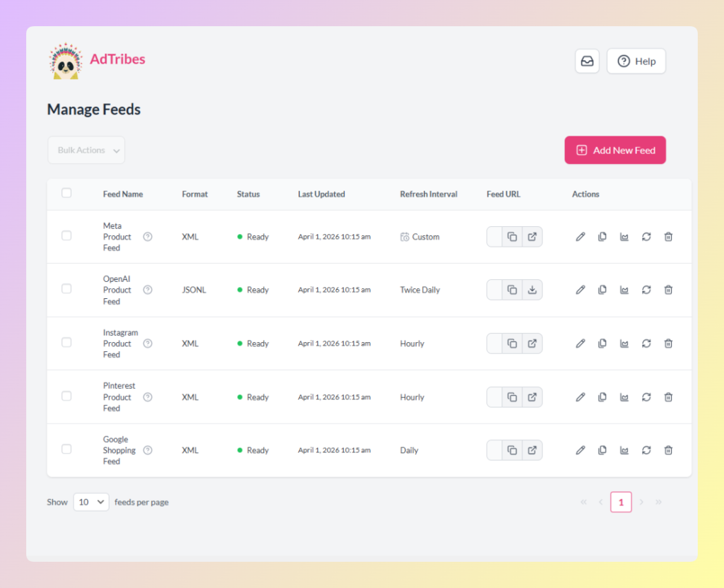724x588 pixels.
Task: Refresh the Pinterest Product Feed
Action: pos(646,396)
